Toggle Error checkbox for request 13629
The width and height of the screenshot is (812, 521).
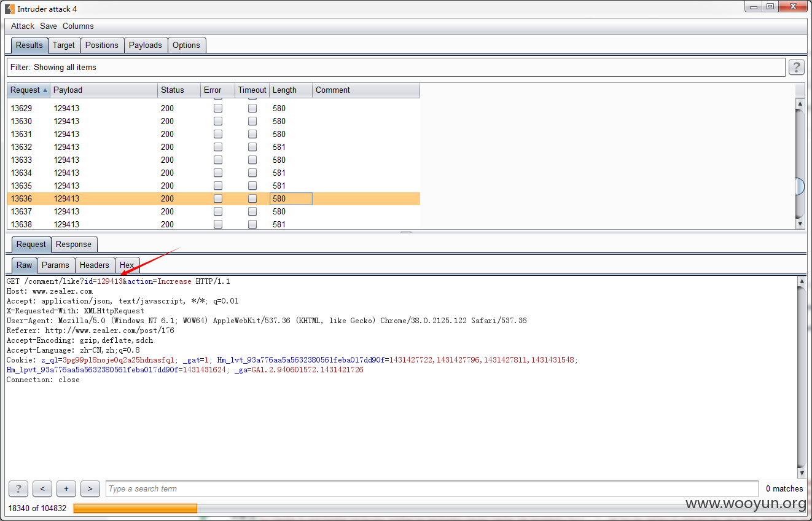point(218,108)
